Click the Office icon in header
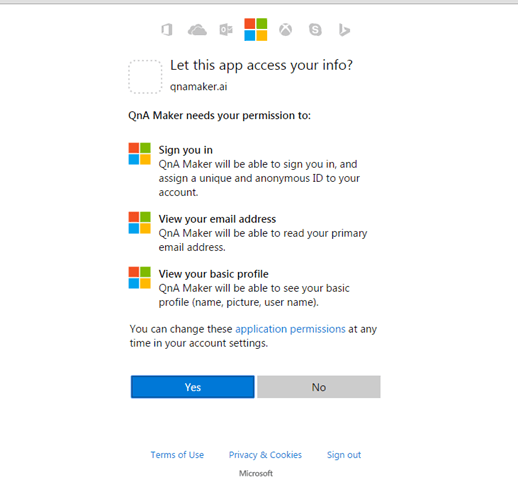The image size is (518, 489). coord(167,30)
